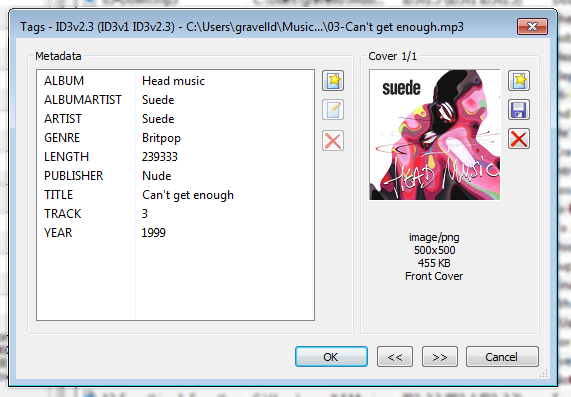Click the '455 KB' size label
This screenshot has height=397, width=571.
434,263
